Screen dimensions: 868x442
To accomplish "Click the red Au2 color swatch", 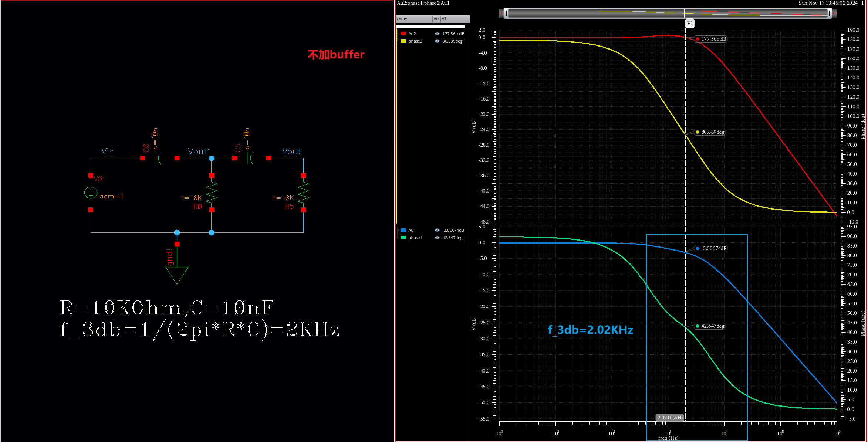I will (x=403, y=34).
